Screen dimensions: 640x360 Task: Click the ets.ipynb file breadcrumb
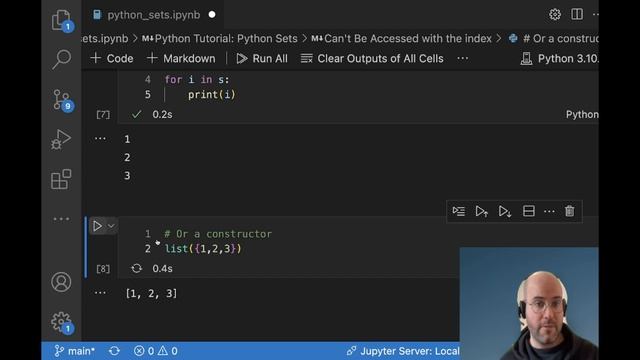point(105,39)
